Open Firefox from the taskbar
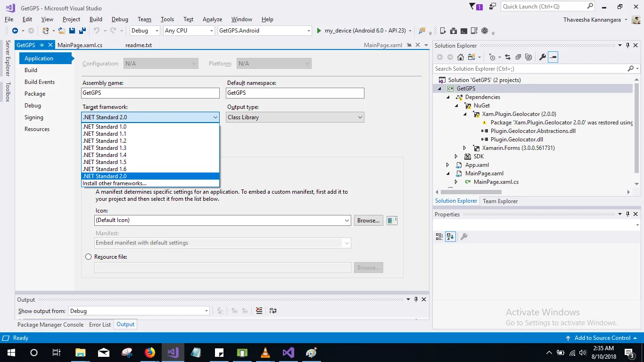 coord(150,352)
